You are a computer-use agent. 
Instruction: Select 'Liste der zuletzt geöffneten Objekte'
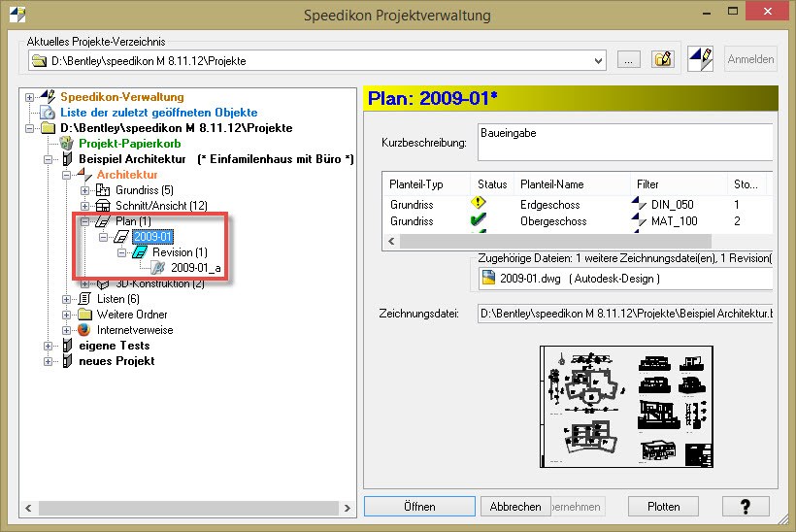pos(159,113)
